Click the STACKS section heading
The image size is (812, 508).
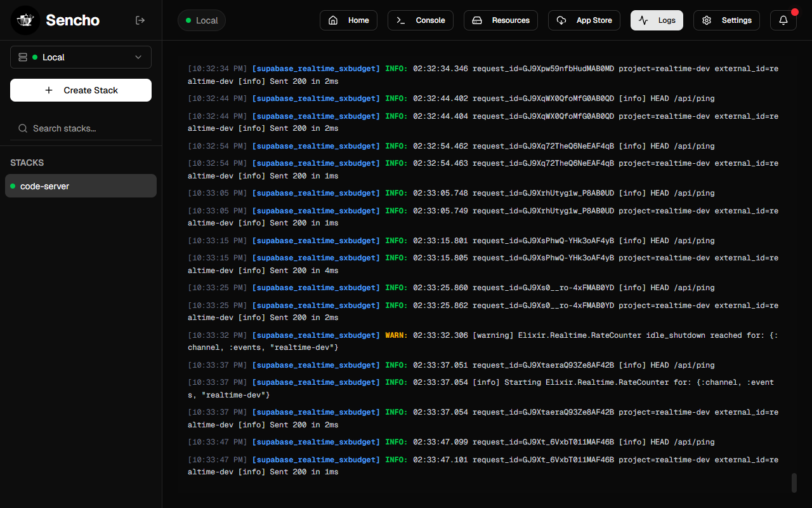point(27,163)
